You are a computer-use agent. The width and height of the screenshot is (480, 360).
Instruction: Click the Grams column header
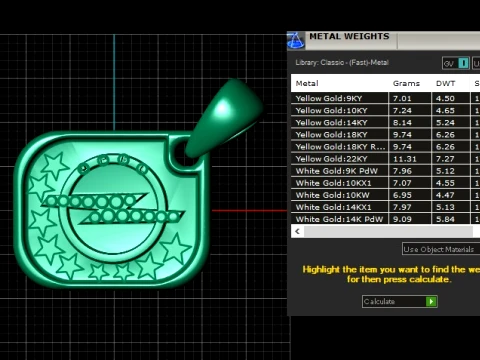(x=406, y=83)
